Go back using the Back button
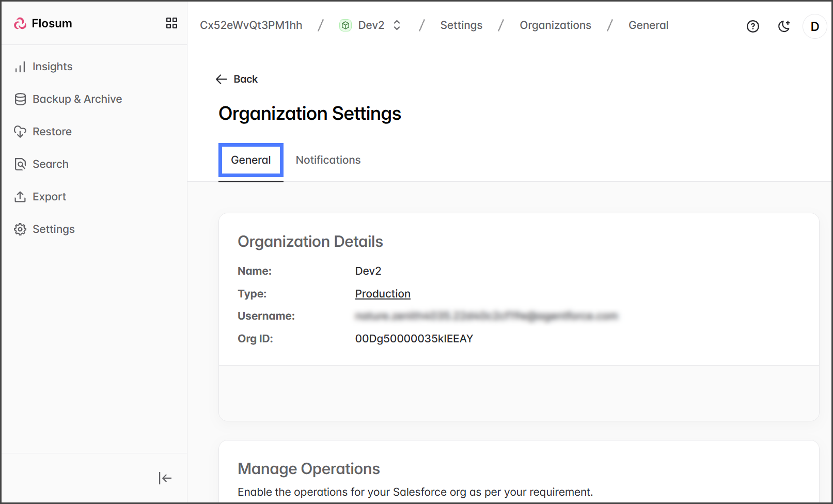Screen dimensions: 833x504 coord(237,79)
